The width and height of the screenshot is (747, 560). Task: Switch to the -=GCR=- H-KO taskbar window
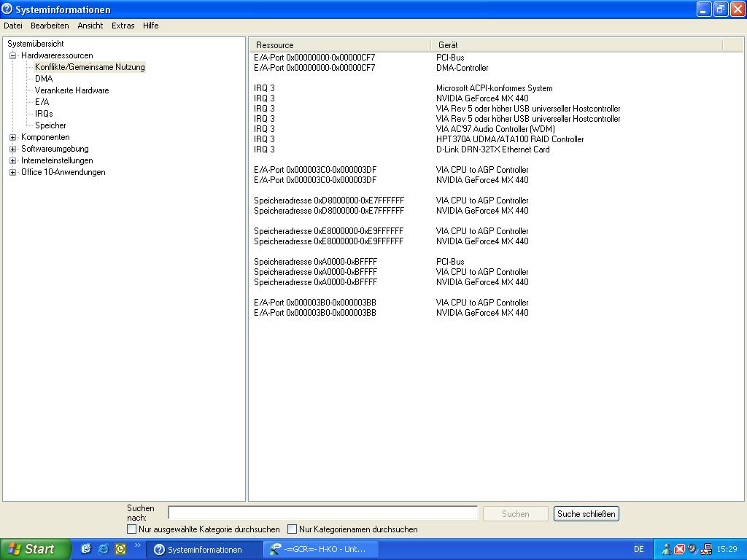(x=321, y=550)
